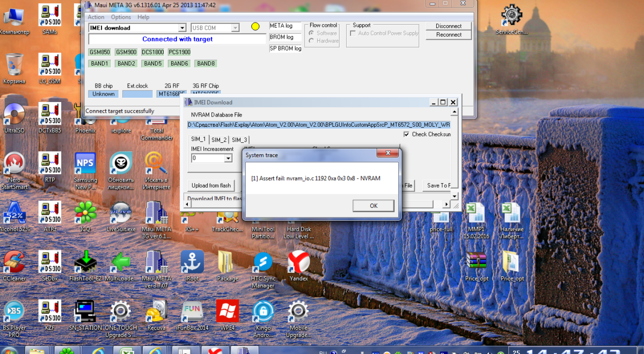
Task: Open the CCleaner desktop icon
Action: coord(14,262)
